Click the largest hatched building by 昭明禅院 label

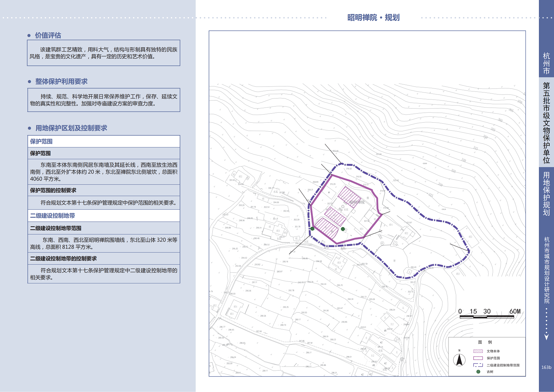pyautogui.click(x=349, y=198)
